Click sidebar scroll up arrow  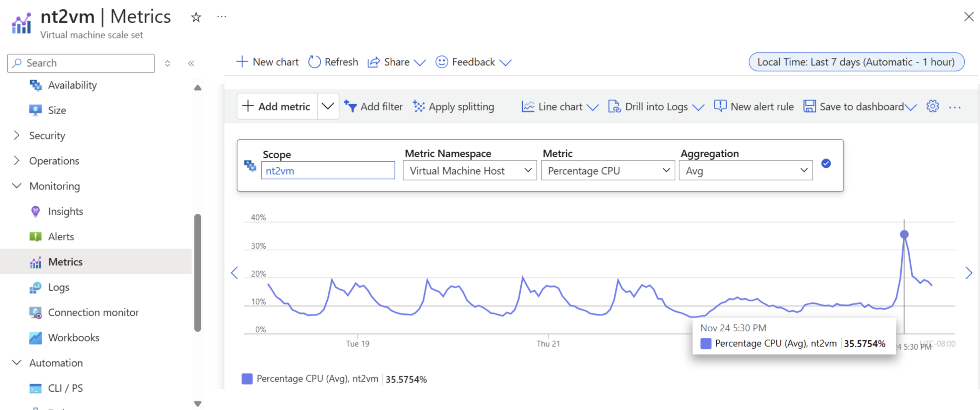[197, 88]
